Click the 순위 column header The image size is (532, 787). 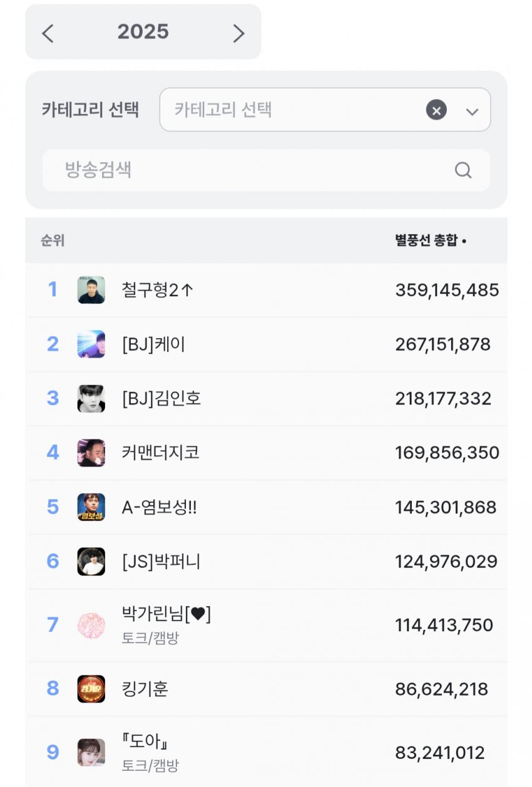(53, 240)
